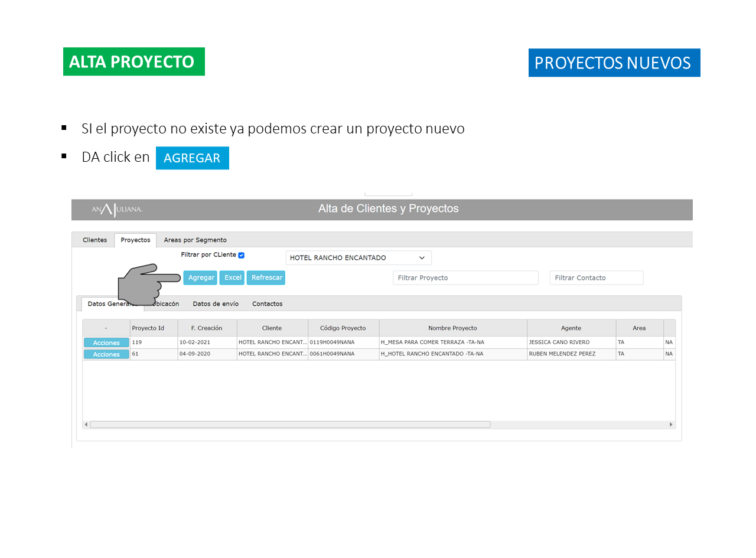Sort by the Nombre Proyecto column header
Viewport: 756px width, 558px height.
[x=452, y=328]
